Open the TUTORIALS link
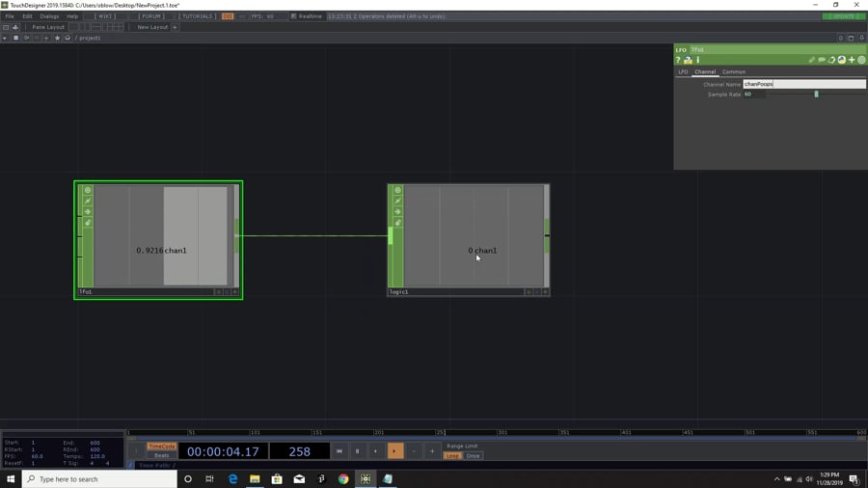 click(198, 16)
